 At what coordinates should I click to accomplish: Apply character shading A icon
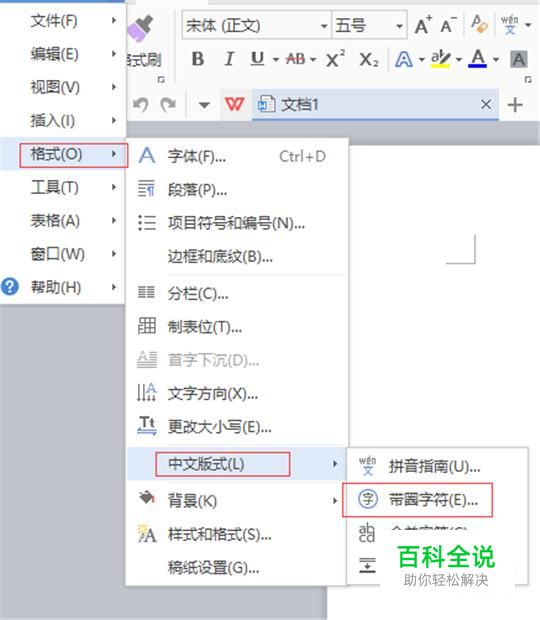[519, 59]
